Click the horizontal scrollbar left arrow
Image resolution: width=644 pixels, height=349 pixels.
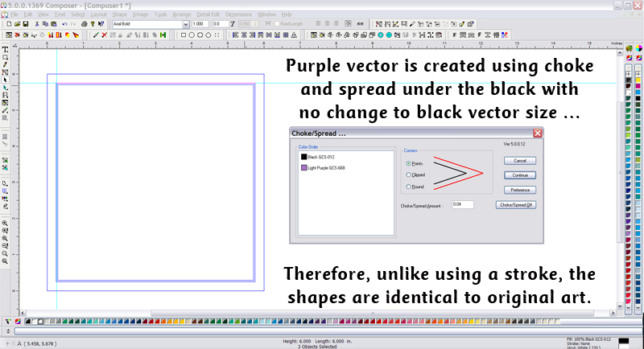click(x=23, y=313)
